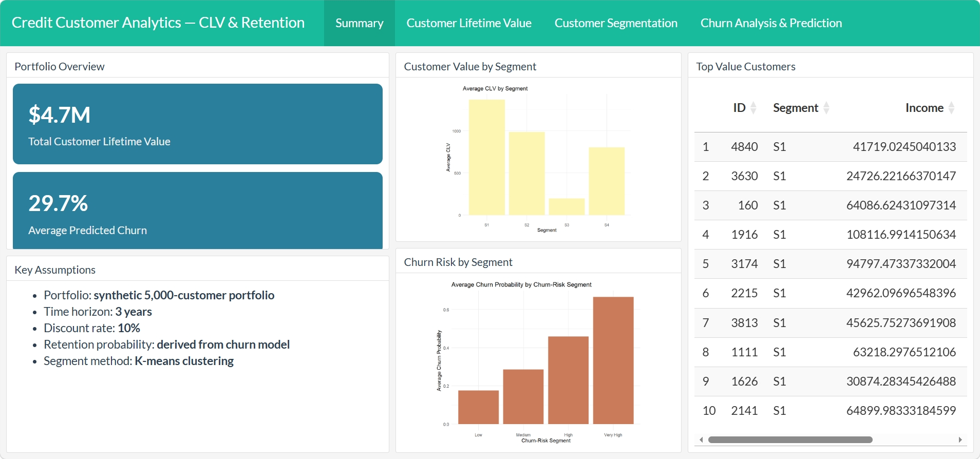
Task: Click income value 108116.9914150634
Action: 901,235
